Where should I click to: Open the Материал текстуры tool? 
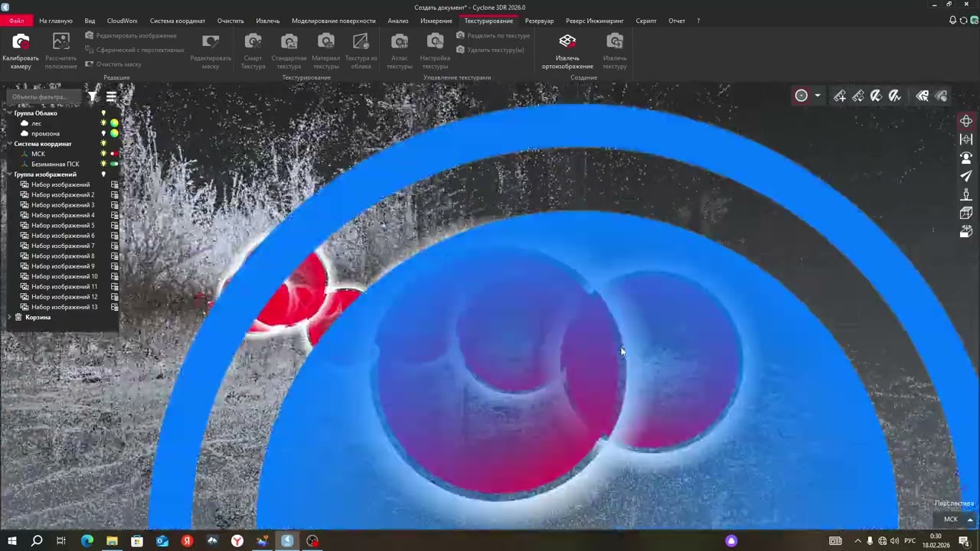click(325, 51)
